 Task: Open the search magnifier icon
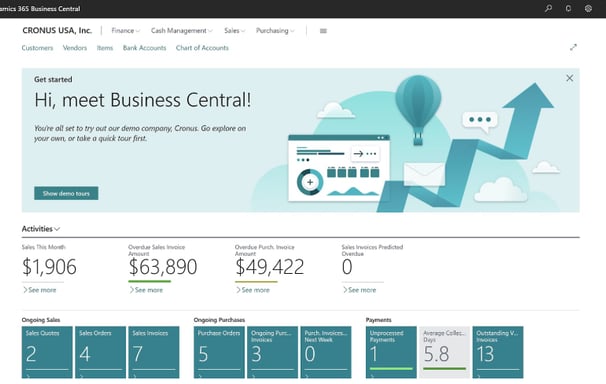548,8
